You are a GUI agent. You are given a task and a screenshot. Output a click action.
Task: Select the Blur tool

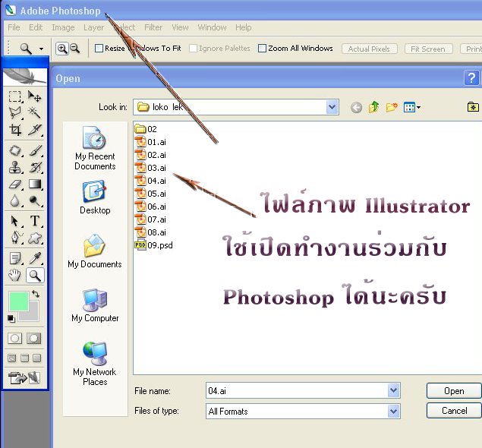(14, 201)
